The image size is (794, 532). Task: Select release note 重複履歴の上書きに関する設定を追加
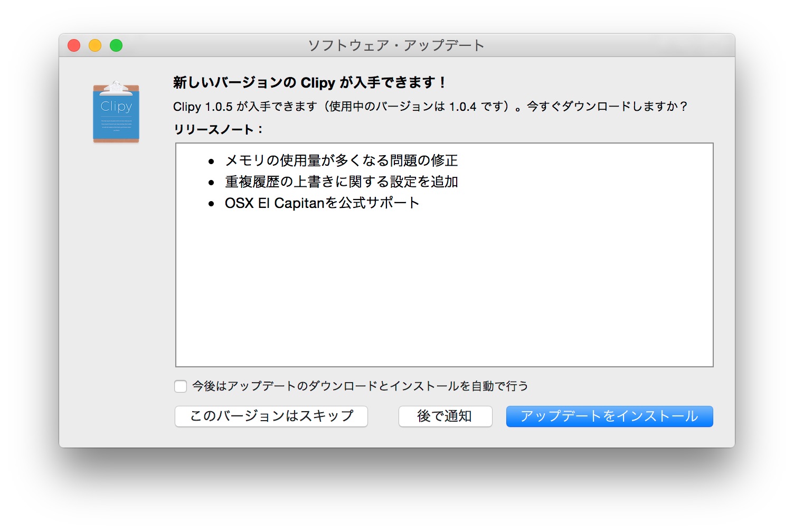(x=341, y=182)
